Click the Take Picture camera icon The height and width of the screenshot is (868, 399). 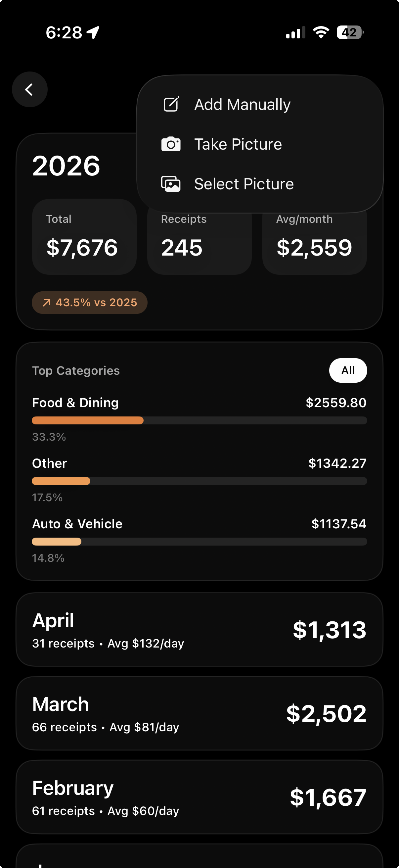[171, 144]
